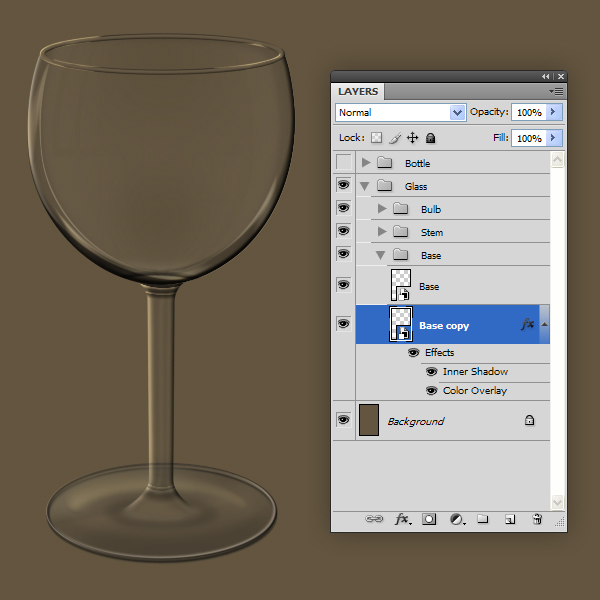The height and width of the screenshot is (600, 600).
Task: Open the Opacity slider arrow
Action: [x=554, y=112]
